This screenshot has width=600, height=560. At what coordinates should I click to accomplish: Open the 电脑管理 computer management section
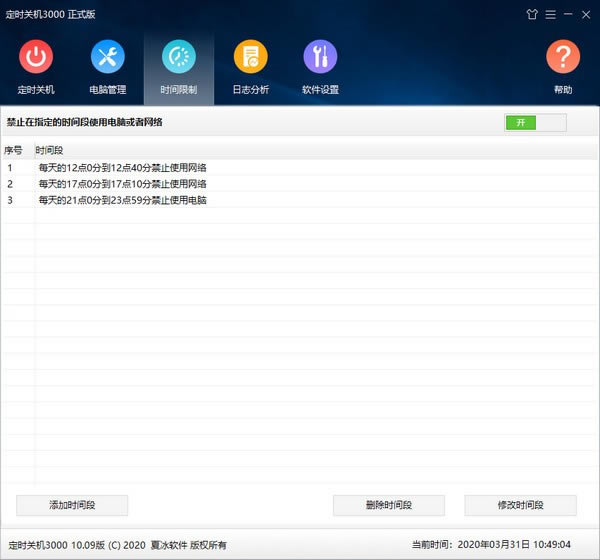tap(107, 66)
